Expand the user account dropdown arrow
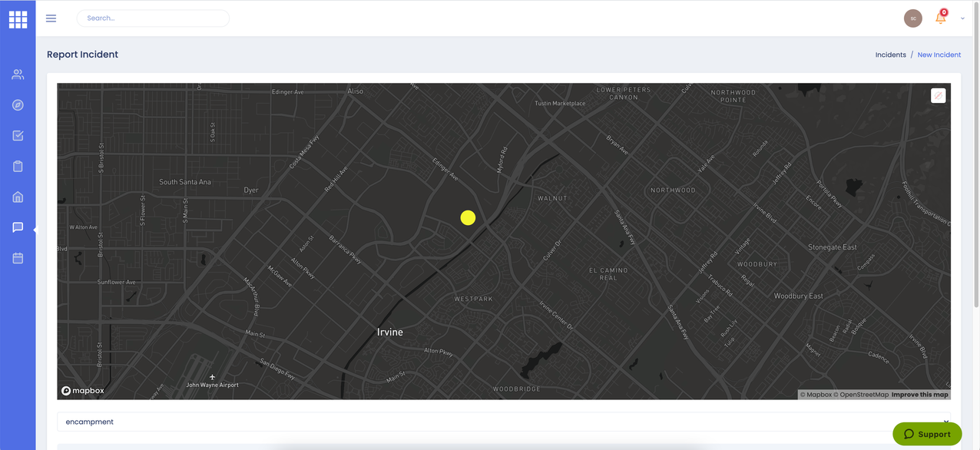980x450 pixels. point(962,19)
